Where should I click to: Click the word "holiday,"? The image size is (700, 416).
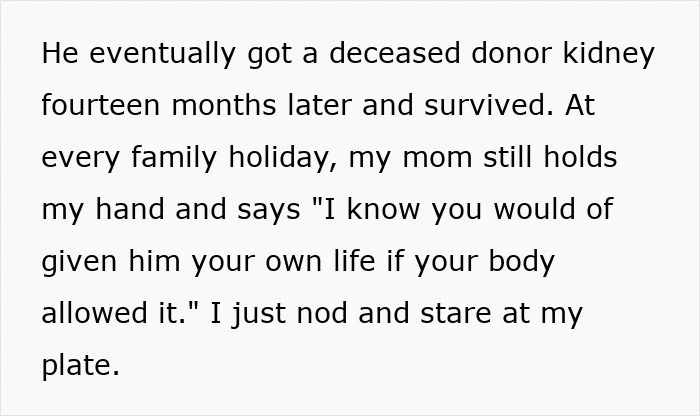pyautogui.click(x=283, y=158)
